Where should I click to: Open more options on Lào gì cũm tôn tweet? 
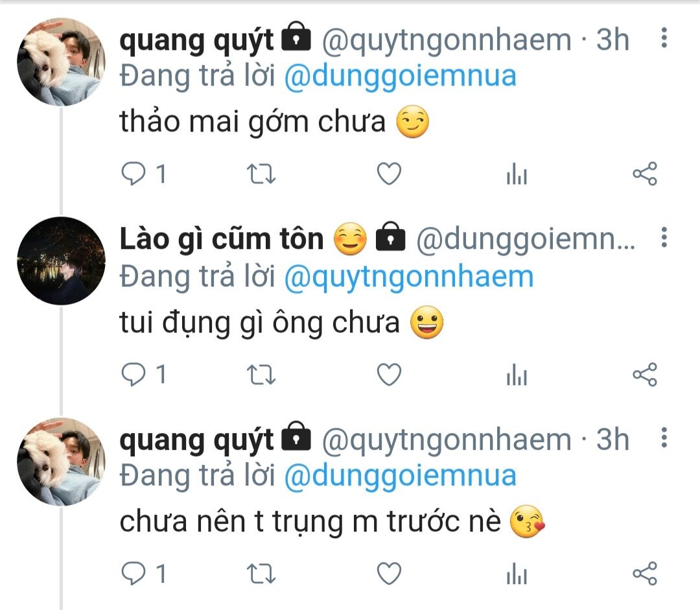[664, 239]
